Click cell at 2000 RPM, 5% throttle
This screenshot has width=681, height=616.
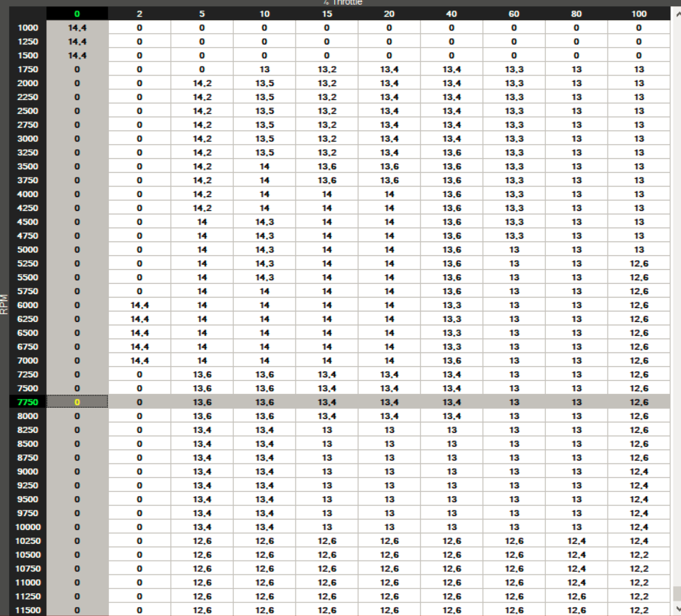(x=202, y=83)
